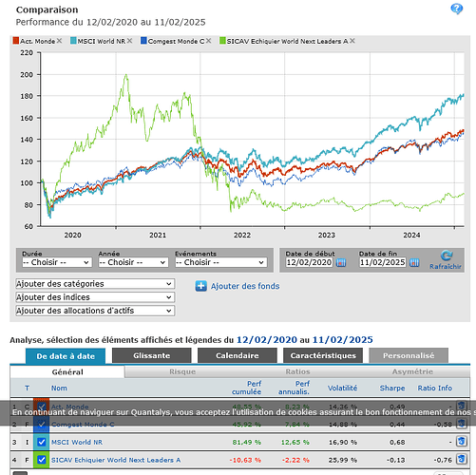Switch to the Calendaire tab
Screen dimensions: 476x475
point(238,355)
